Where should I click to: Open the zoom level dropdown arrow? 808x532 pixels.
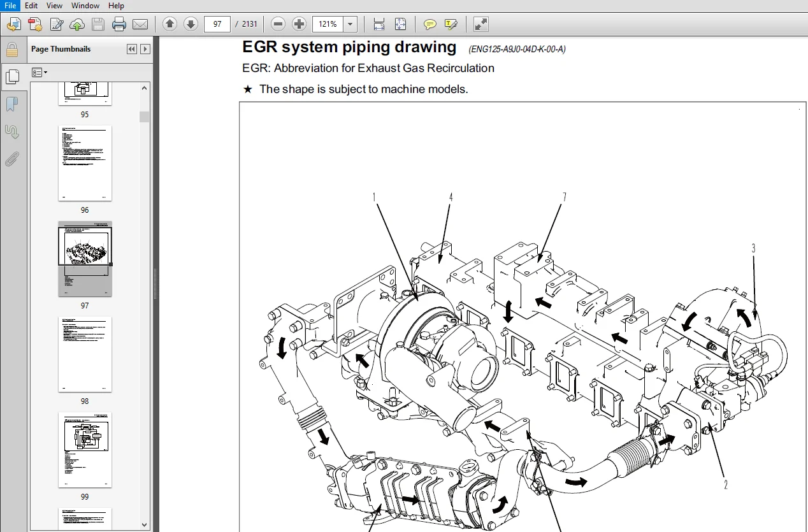(350, 24)
